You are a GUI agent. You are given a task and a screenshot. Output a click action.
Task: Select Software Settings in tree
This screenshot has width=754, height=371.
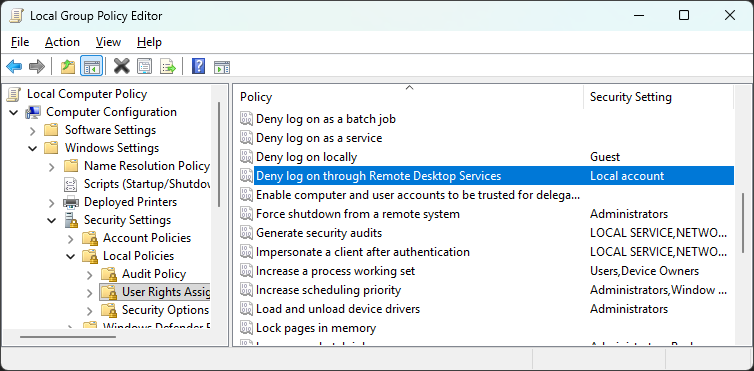pyautogui.click(x=110, y=130)
